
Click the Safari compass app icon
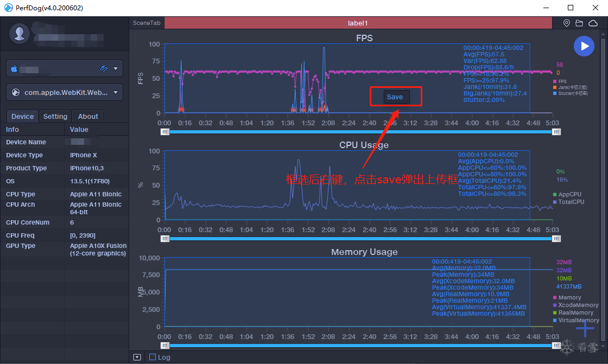tap(16, 92)
